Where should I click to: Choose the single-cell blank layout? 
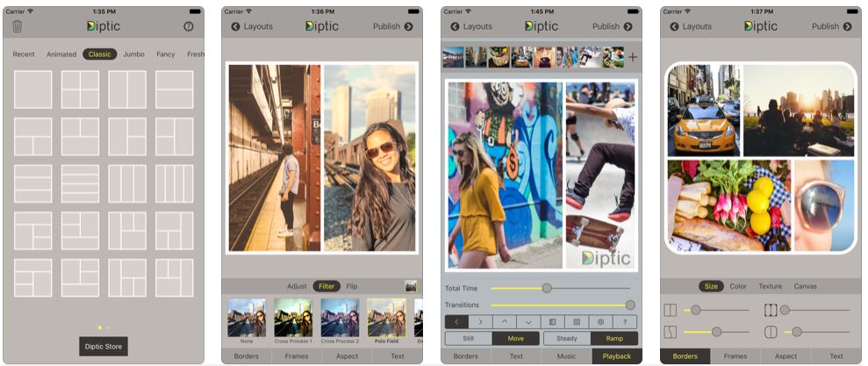[x=32, y=90]
